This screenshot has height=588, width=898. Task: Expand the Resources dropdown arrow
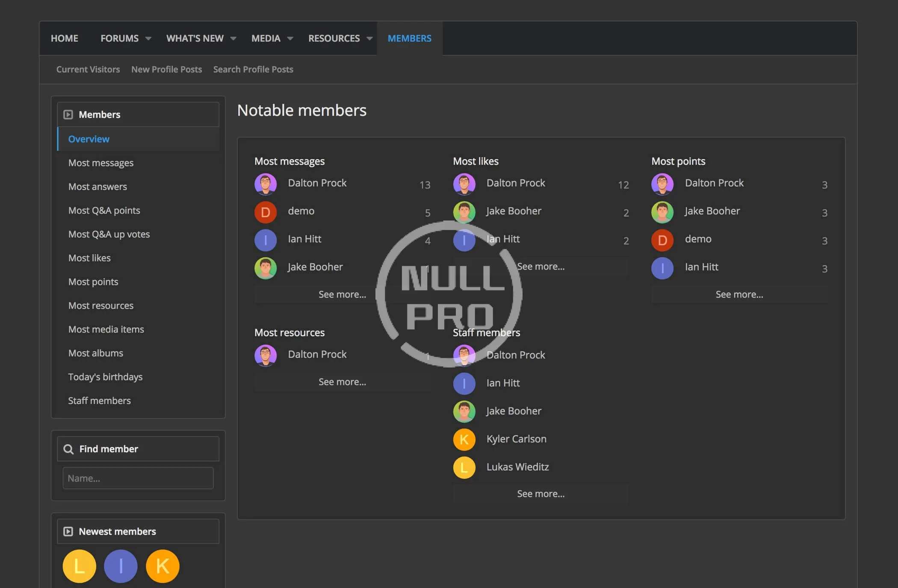pos(369,38)
